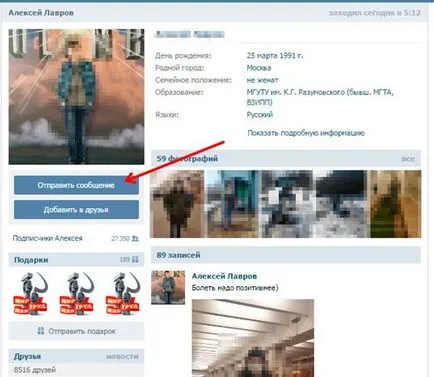Open the fifth photo thumbnail in strip

pyautogui.click(x=395, y=204)
